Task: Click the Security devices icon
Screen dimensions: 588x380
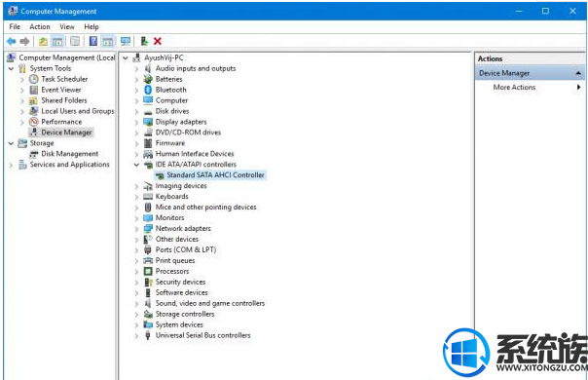Action: point(148,282)
